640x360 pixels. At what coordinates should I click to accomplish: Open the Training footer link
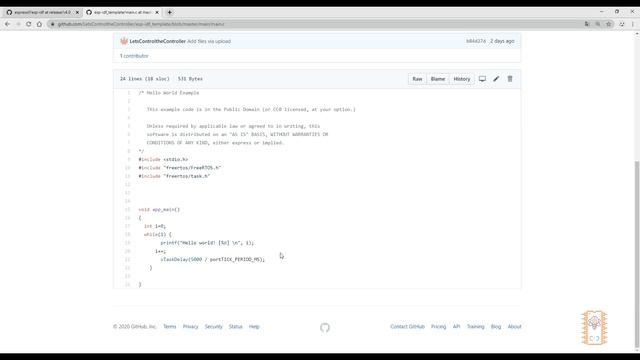(476, 327)
